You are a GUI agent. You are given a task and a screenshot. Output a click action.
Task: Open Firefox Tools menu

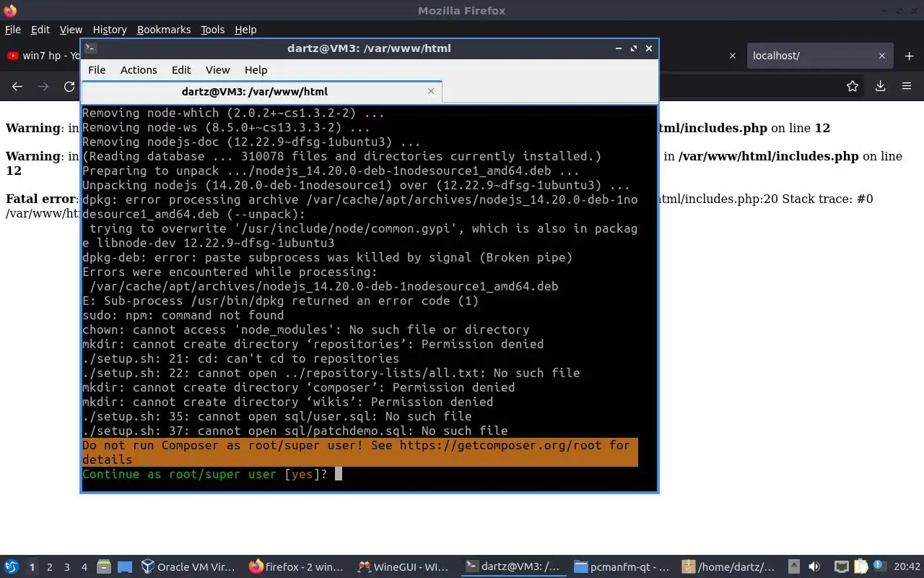tap(212, 30)
